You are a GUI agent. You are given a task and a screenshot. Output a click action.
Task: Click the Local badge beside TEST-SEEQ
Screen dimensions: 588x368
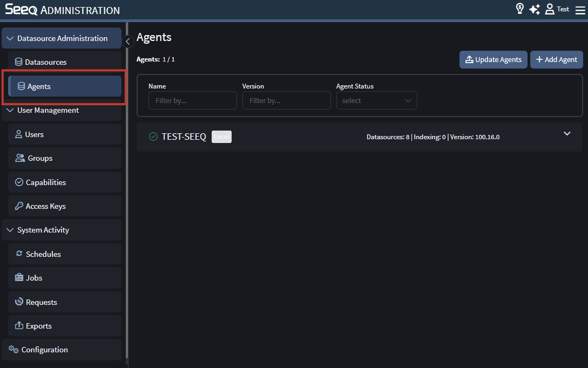tap(221, 137)
